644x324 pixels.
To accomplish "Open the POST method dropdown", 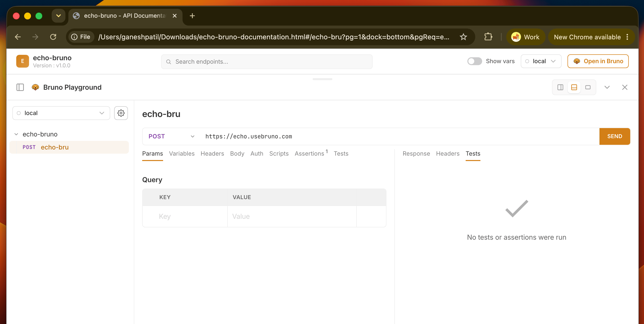I will point(171,136).
